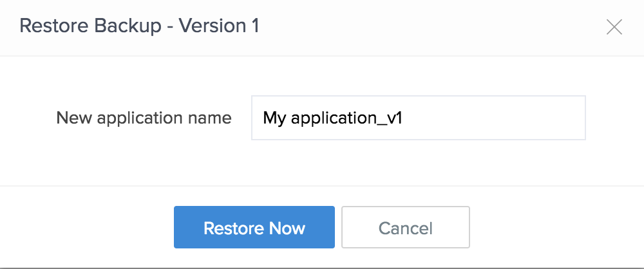Click the dialog header title text
644x269 pixels.
pos(139,26)
